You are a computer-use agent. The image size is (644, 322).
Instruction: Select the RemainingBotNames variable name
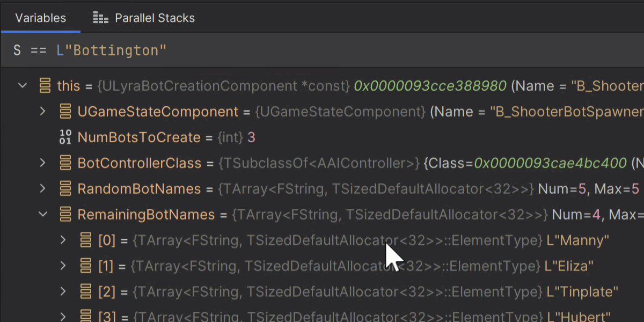pos(146,215)
